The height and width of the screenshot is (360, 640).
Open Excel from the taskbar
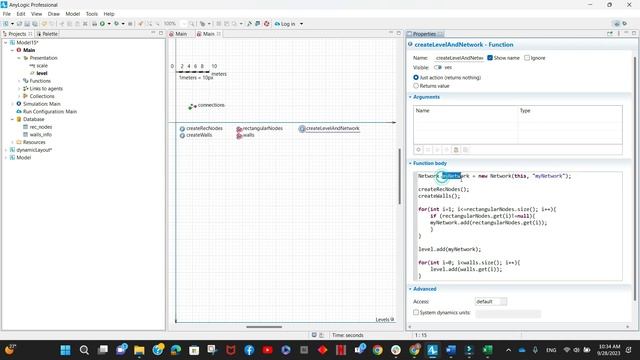(487, 350)
